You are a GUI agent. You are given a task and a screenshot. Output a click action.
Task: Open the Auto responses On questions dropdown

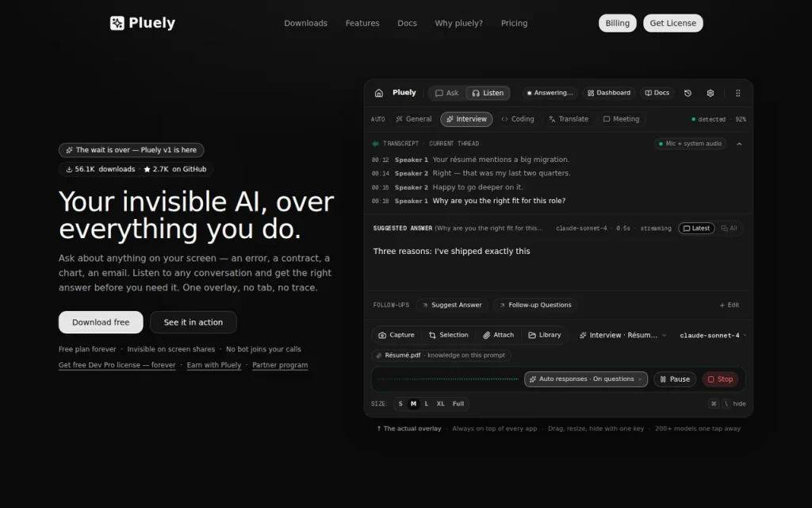coord(586,379)
